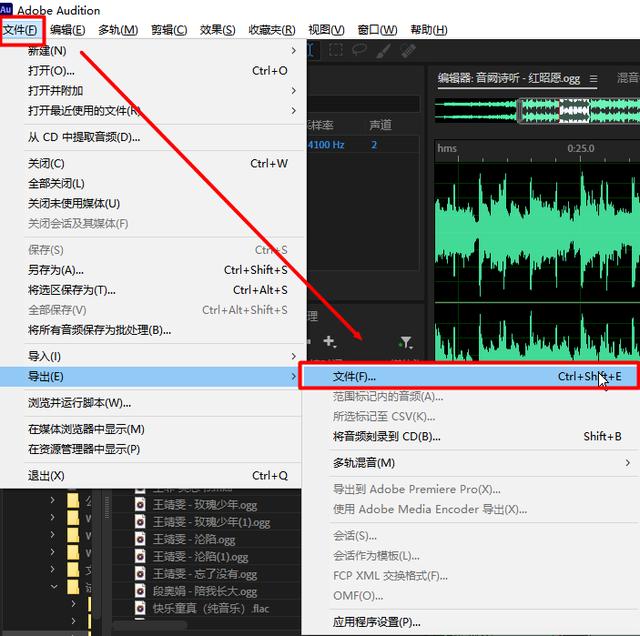Choose export 文件(F)... submenu entry
640x636 pixels.
tap(469, 376)
